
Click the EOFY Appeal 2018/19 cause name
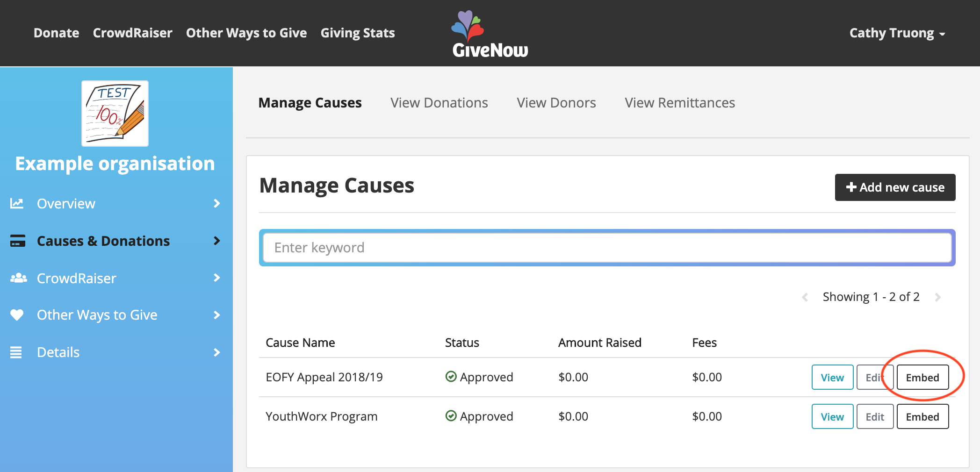point(324,377)
